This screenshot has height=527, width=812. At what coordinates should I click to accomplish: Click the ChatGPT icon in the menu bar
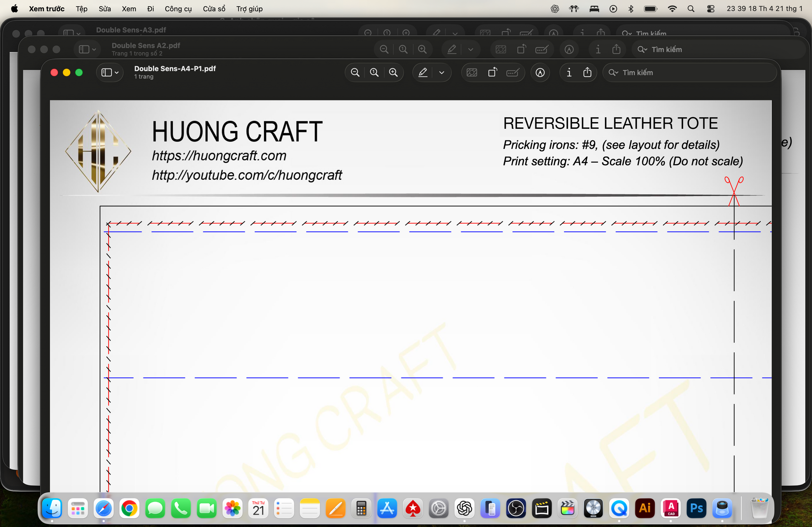click(x=555, y=9)
